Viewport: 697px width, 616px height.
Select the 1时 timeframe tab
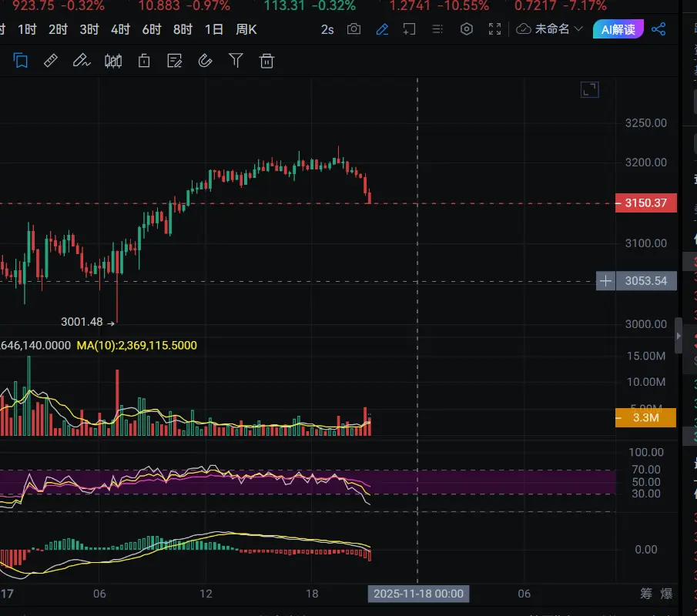point(27,29)
